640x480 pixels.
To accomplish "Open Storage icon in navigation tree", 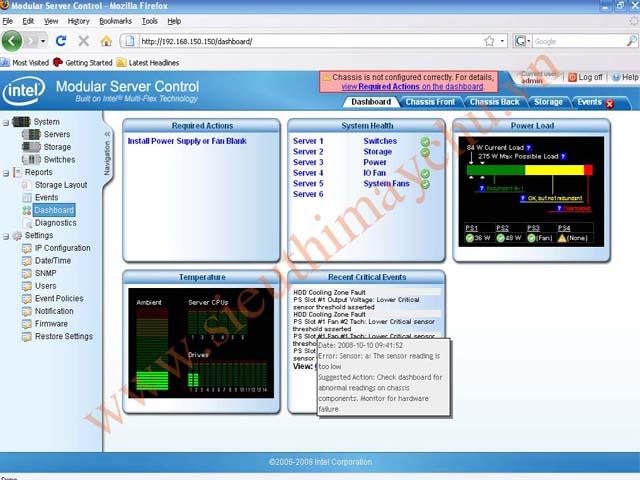I will (31, 147).
